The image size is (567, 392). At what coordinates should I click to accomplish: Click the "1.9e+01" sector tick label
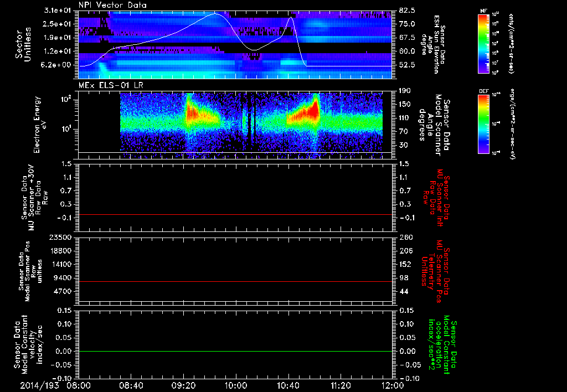[58, 38]
